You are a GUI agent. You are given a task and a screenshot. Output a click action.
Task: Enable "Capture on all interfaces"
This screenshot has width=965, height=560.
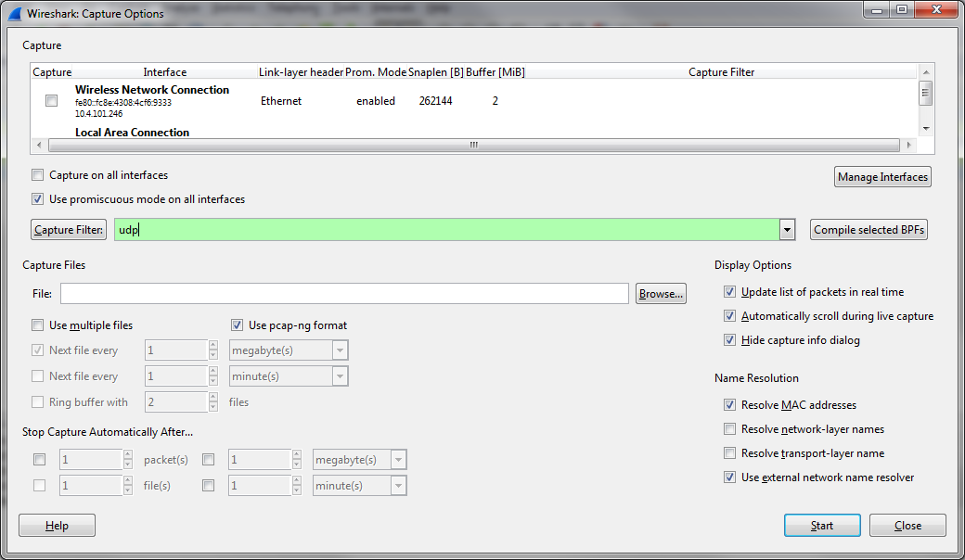(37, 174)
